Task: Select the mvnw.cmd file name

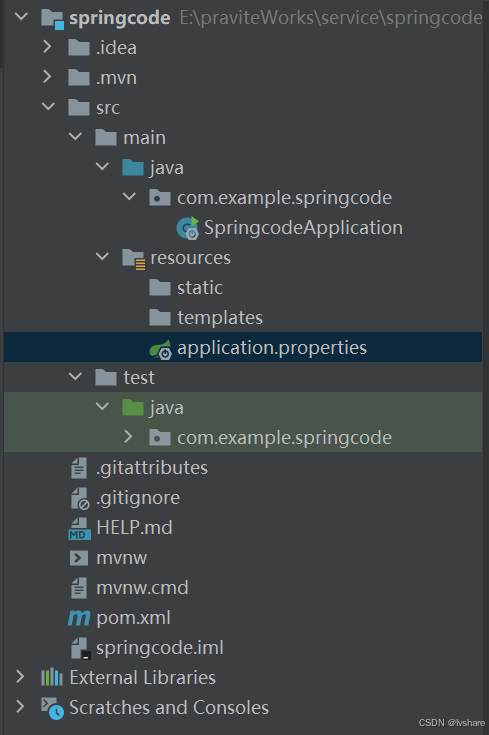Action: (142, 588)
